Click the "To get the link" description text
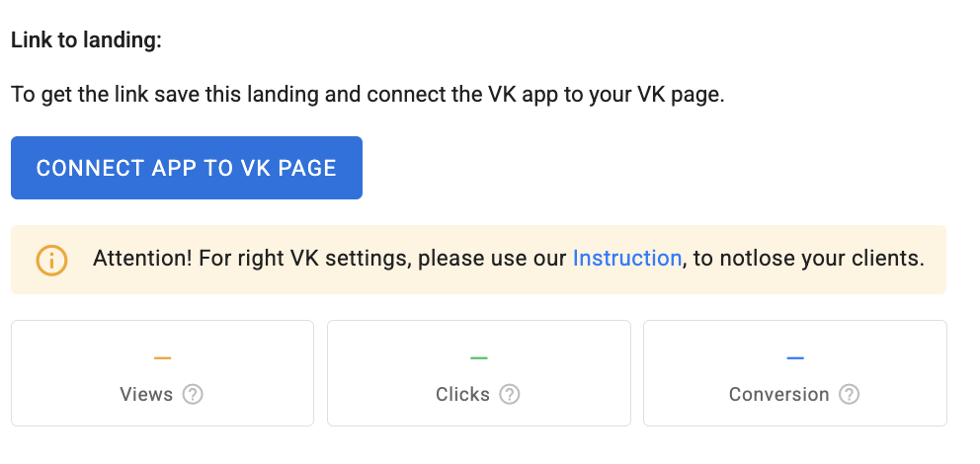This screenshot has height=464, width=980. (367, 97)
